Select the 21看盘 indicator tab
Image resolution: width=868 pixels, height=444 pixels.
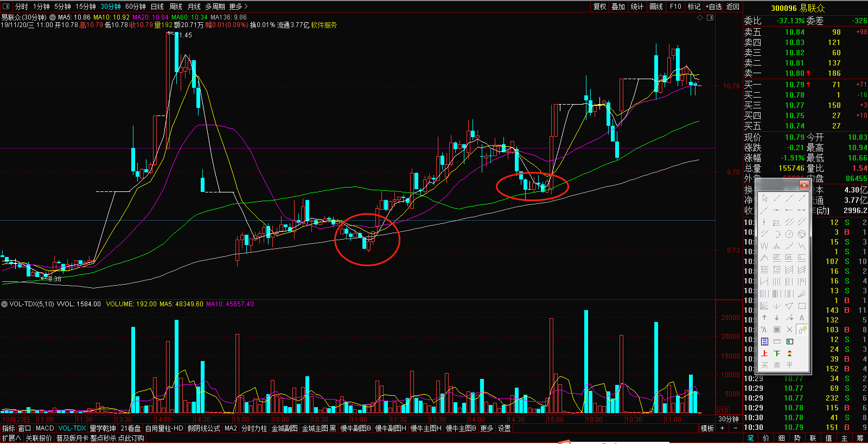tap(131, 428)
